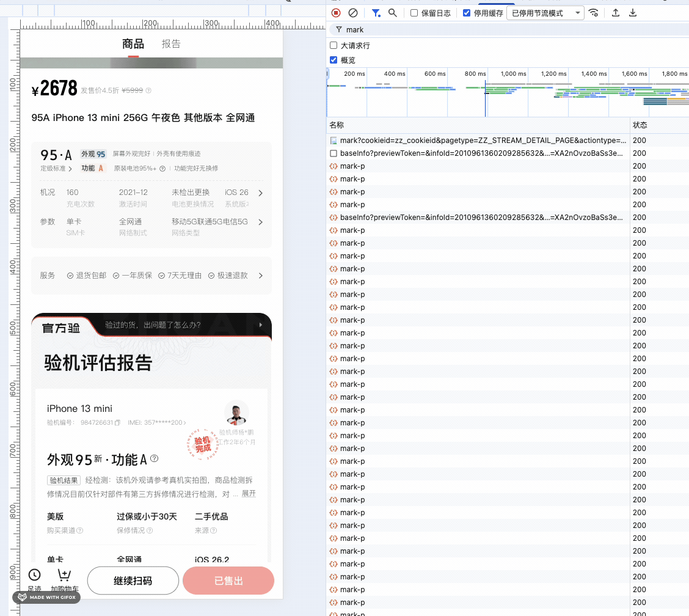Stop recording network log
Image resolution: width=689 pixels, height=616 pixels.
336,12
